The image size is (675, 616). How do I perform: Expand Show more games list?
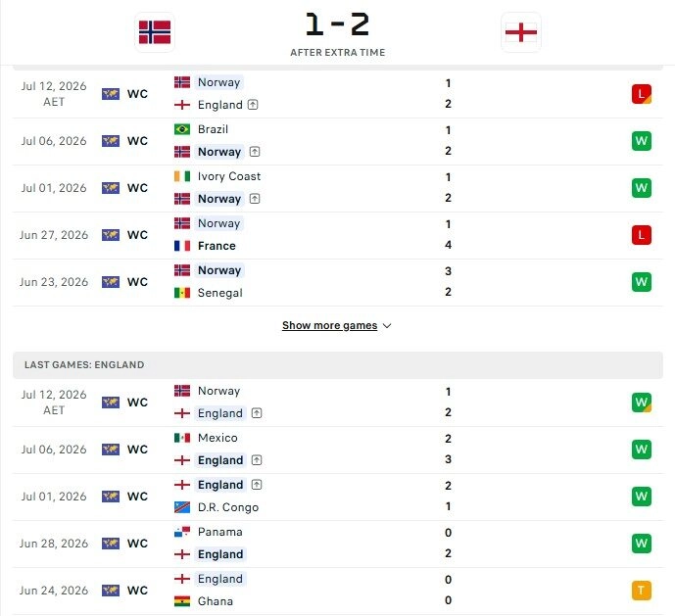330,325
